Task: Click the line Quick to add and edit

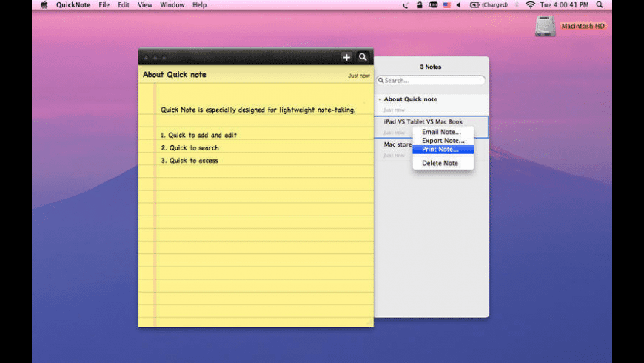Action: point(198,136)
